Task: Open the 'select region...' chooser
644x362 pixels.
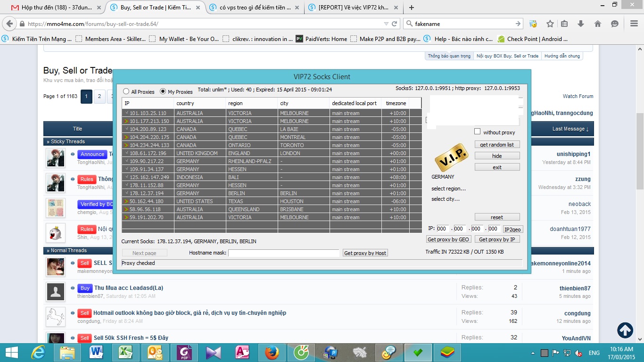Action: pyautogui.click(x=448, y=189)
